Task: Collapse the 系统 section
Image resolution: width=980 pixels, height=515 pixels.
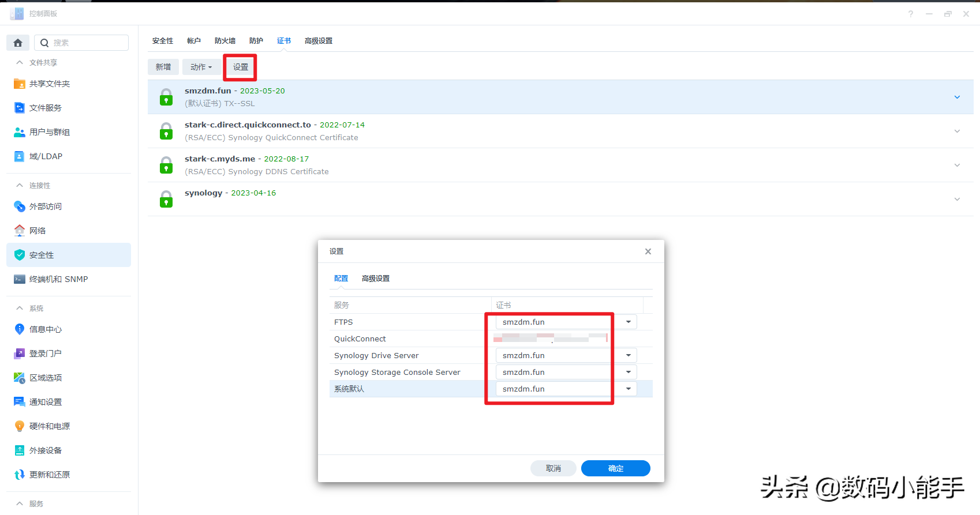Action: coord(20,308)
